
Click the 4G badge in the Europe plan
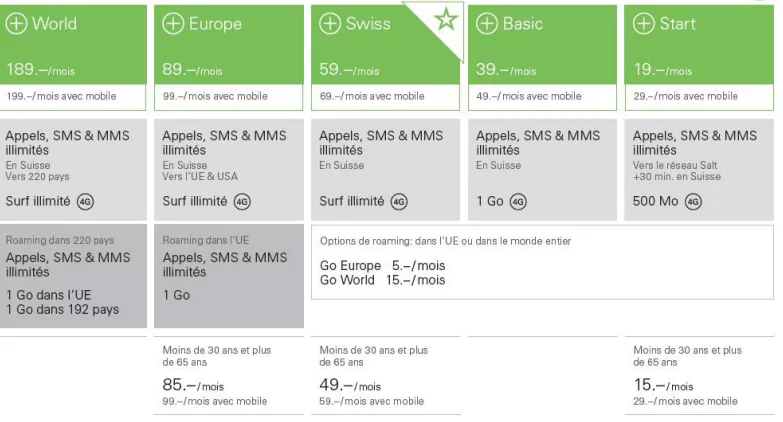click(x=243, y=201)
